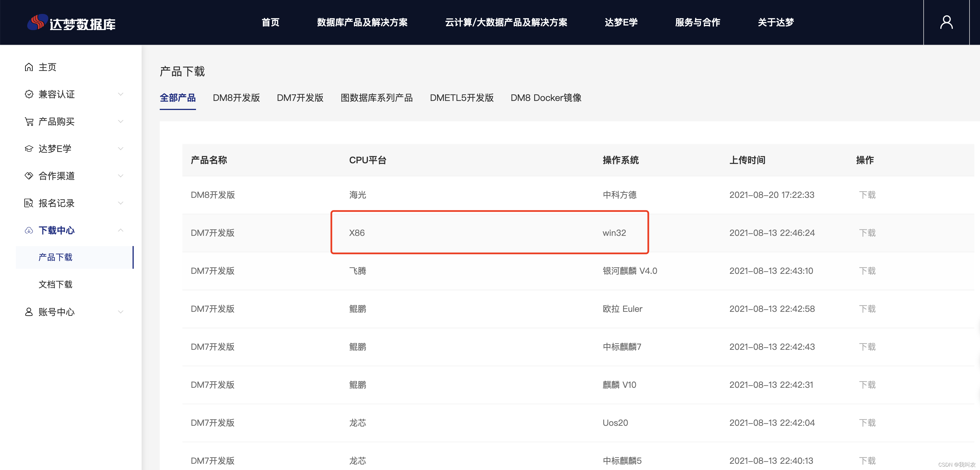The image size is (980, 470).
Task: Click the 操作系统 column header
Action: (621, 160)
